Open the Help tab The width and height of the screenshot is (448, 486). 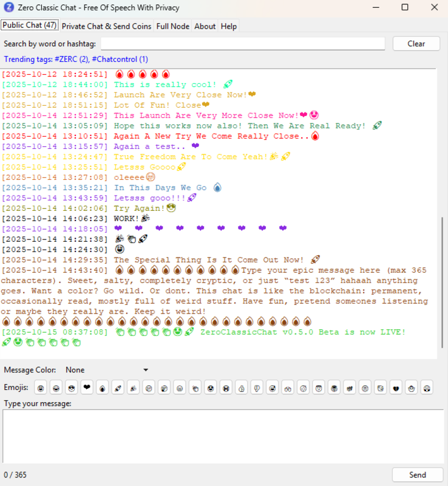(229, 26)
